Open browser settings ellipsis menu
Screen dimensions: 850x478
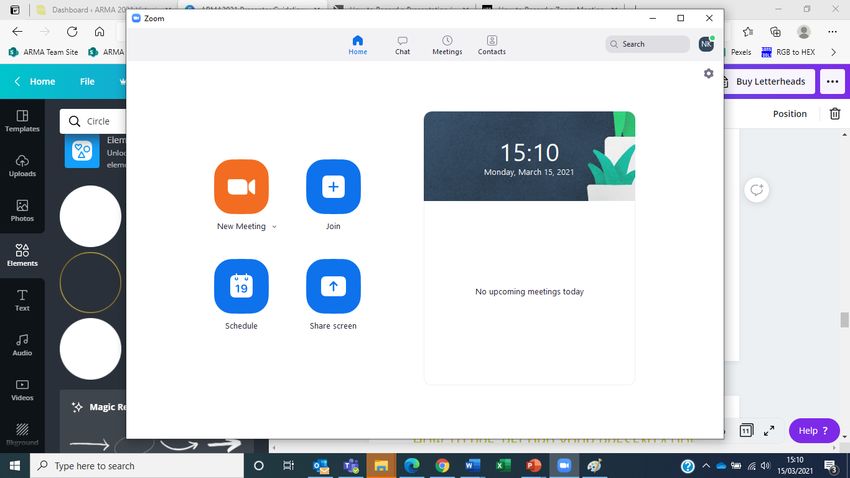coord(833,31)
